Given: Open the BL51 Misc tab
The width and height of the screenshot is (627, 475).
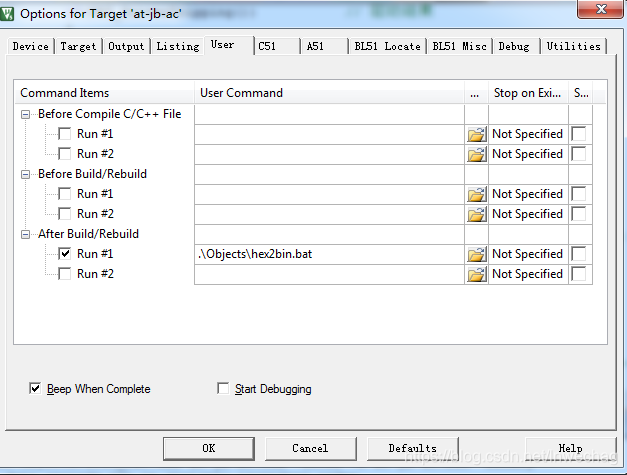Looking at the screenshot, I should point(459,46).
